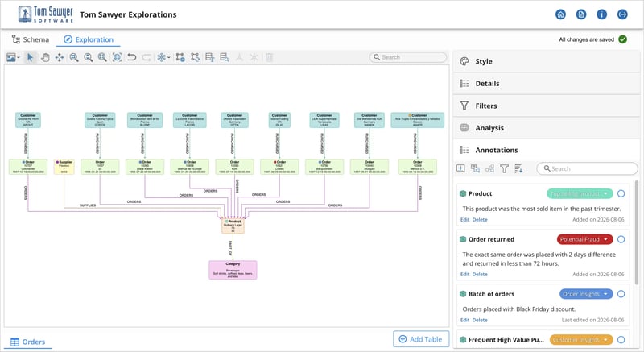
Task: Open the export image dropdown arrow
Action: 19,58
